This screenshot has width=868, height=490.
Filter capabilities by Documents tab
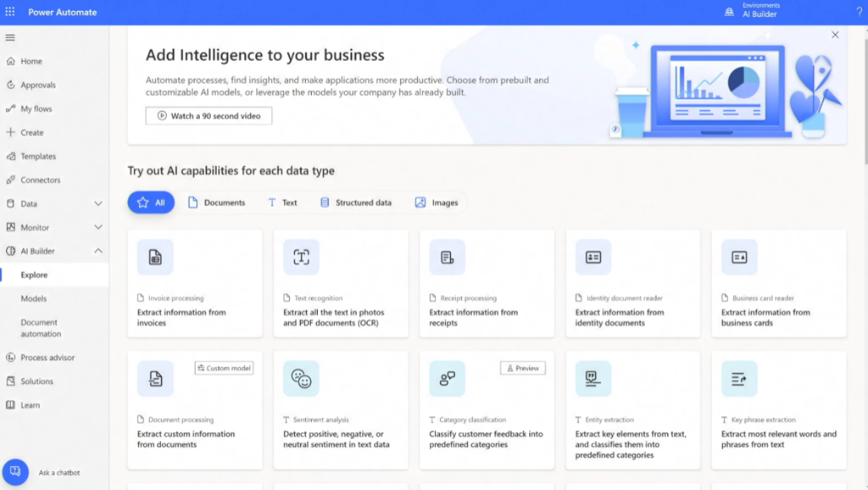(x=216, y=203)
